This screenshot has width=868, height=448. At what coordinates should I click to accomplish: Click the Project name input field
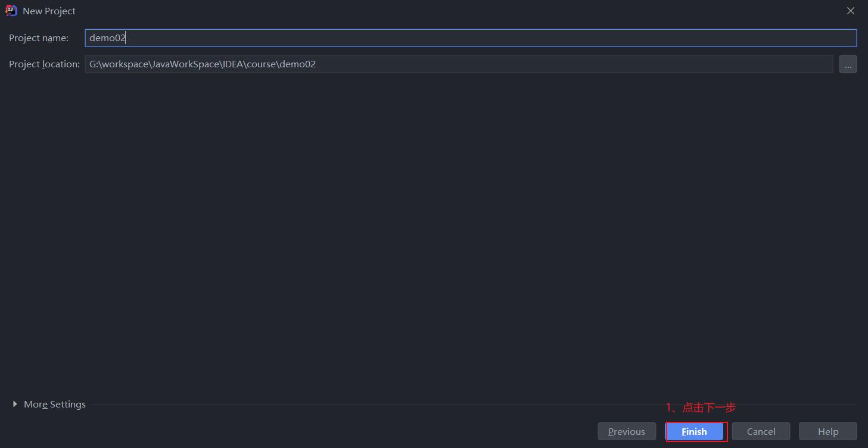click(471, 38)
